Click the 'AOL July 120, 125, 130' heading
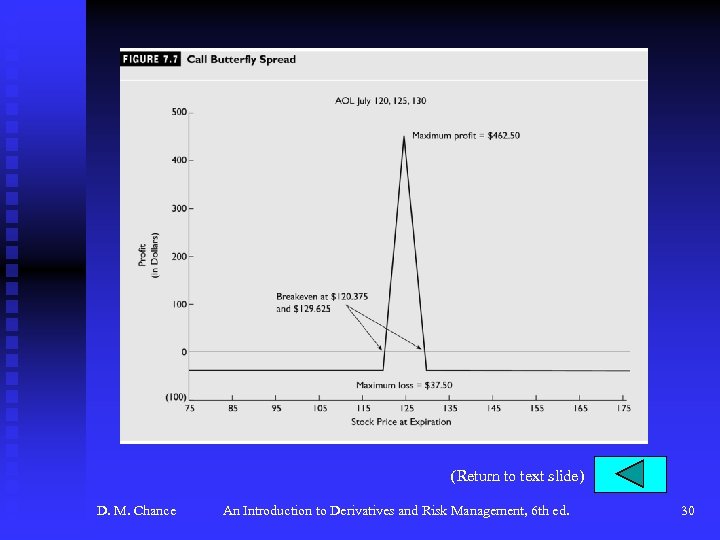 [380, 101]
